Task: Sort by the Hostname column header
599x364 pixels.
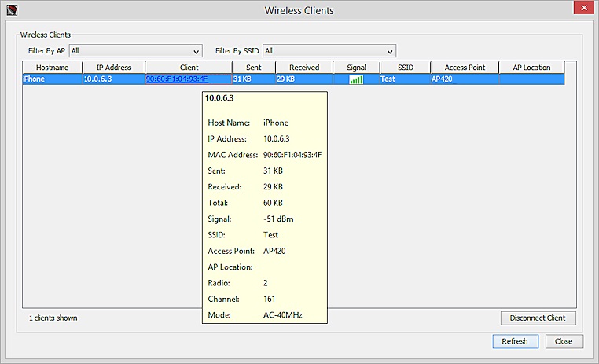Action: pyautogui.click(x=52, y=68)
